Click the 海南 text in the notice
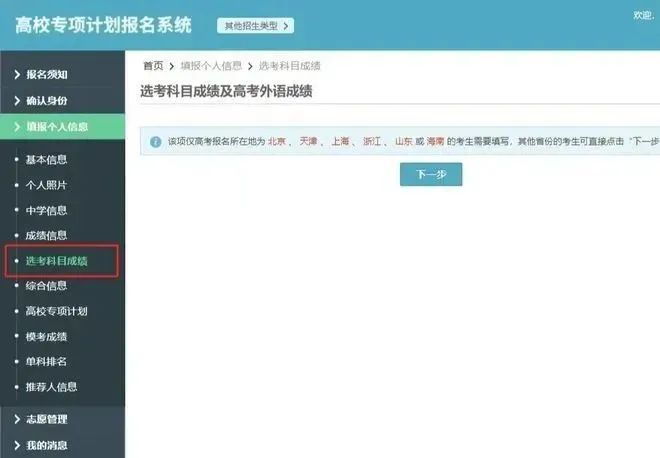The image size is (660, 458). tap(436, 141)
